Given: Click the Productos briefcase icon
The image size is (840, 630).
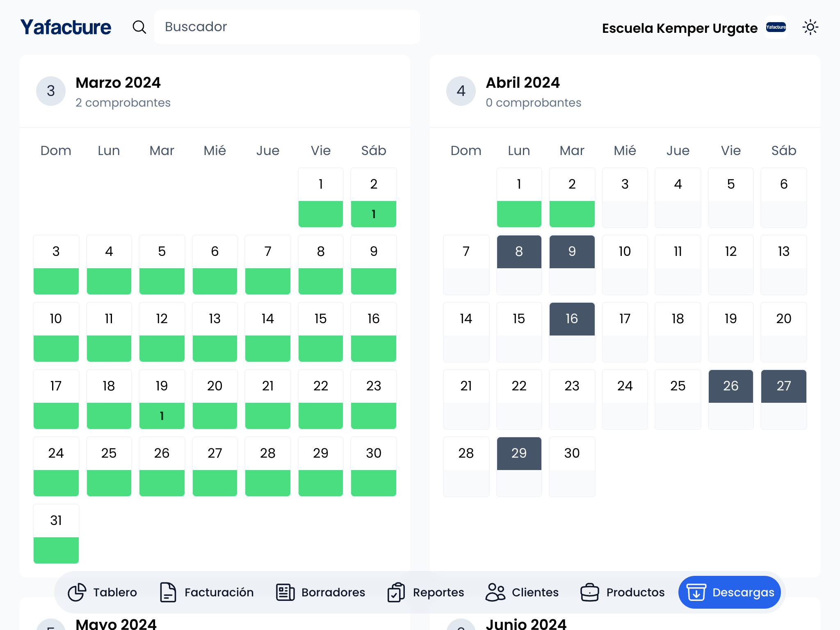Looking at the screenshot, I should click(x=590, y=592).
